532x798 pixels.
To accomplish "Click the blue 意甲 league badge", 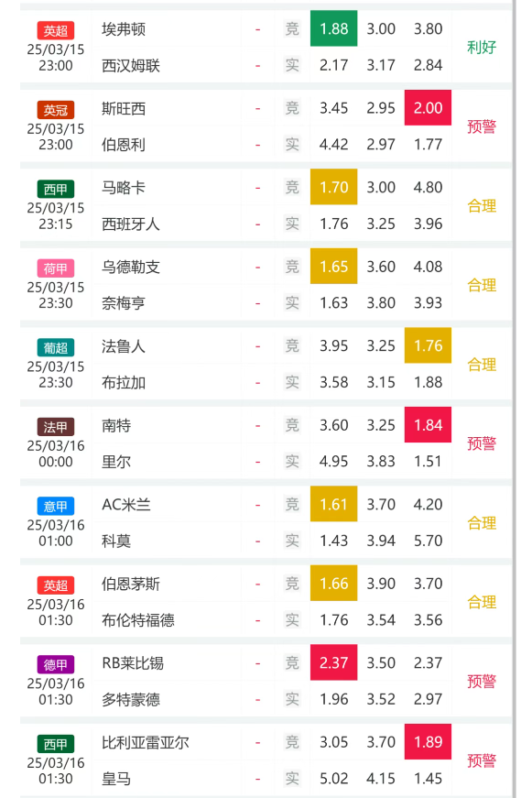I will (x=56, y=507).
